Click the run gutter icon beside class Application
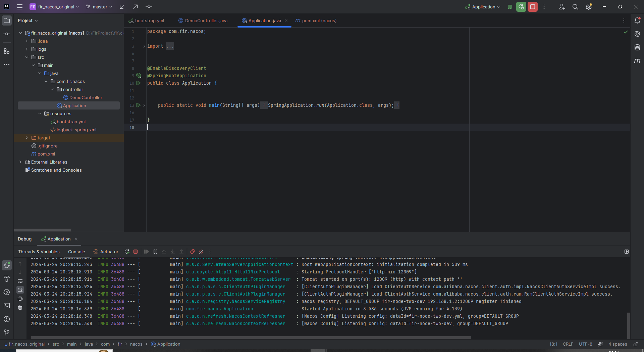Screen dimensions: 644x352 (x=138, y=83)
